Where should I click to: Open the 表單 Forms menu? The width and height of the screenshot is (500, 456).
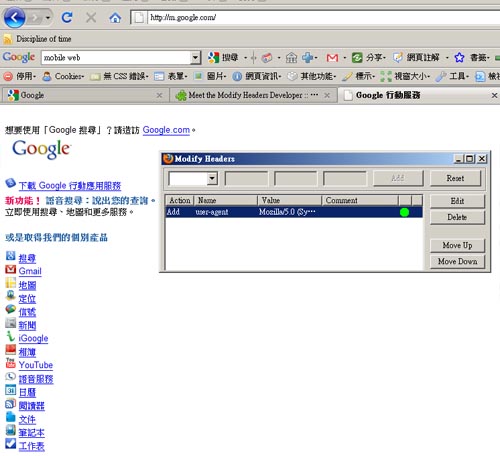coord(171,76)
